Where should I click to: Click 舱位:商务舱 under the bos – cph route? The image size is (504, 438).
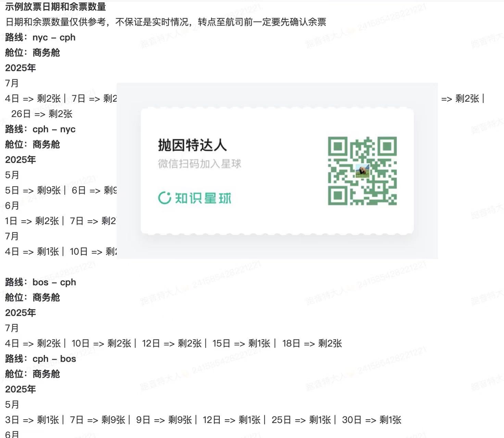[33, 297]
